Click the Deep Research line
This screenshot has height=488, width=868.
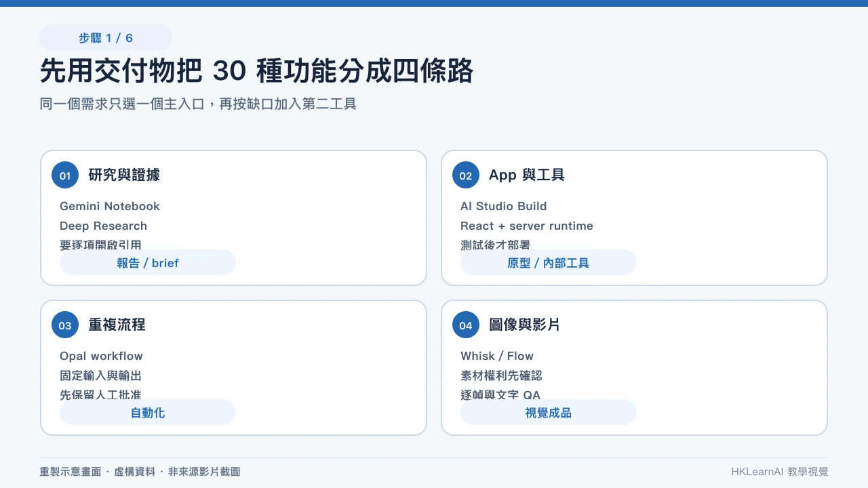[103, 226]
